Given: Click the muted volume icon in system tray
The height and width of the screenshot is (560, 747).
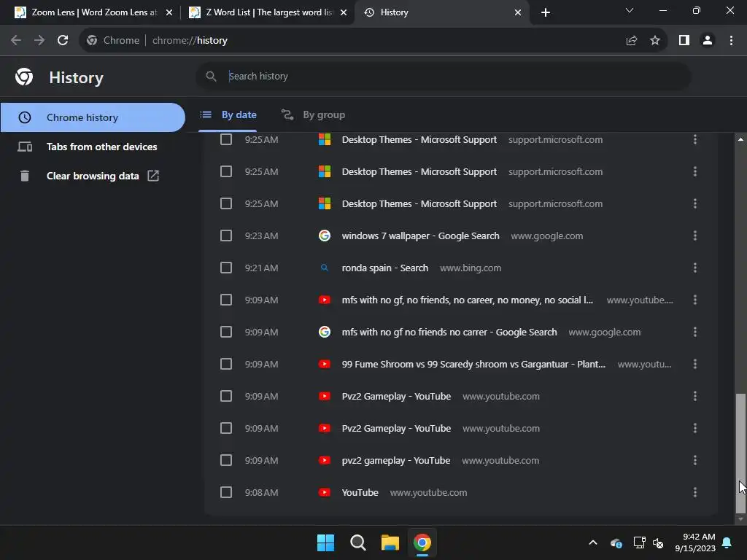Looking at the screenshot, I should (x=659, y=542).
